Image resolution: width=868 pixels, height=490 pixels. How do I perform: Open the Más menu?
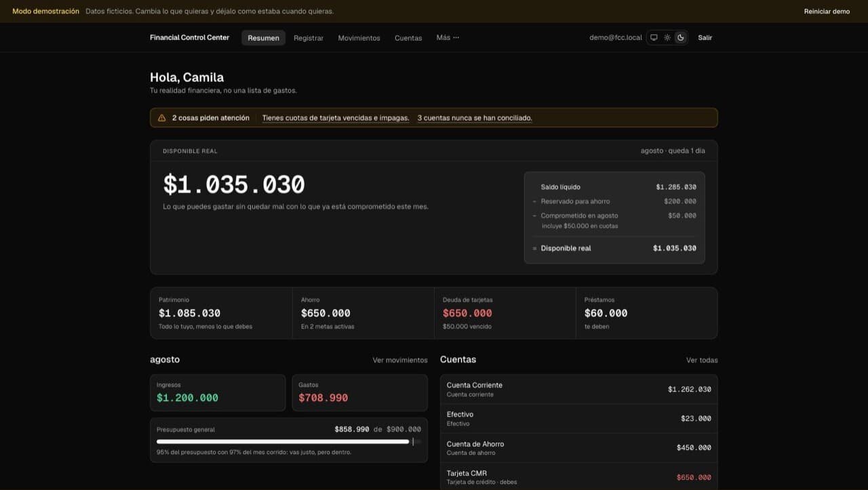448,38
